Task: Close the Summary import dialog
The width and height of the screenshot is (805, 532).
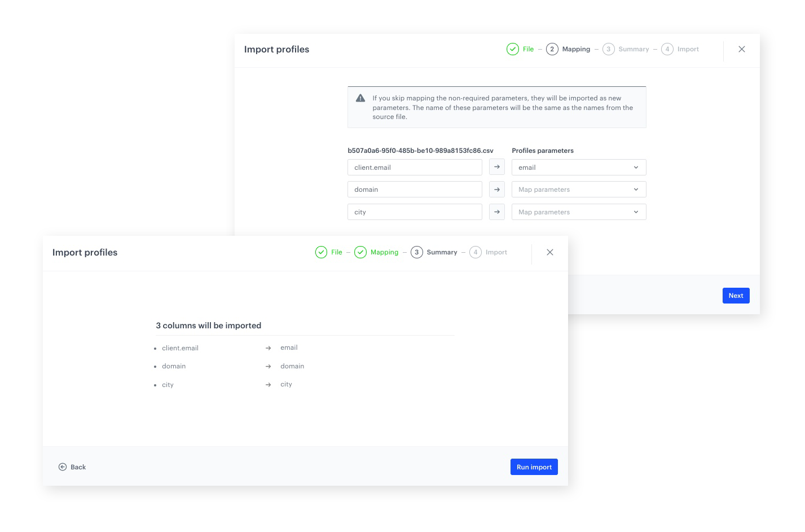Action: pyautogui.click(x=550, y=252)
